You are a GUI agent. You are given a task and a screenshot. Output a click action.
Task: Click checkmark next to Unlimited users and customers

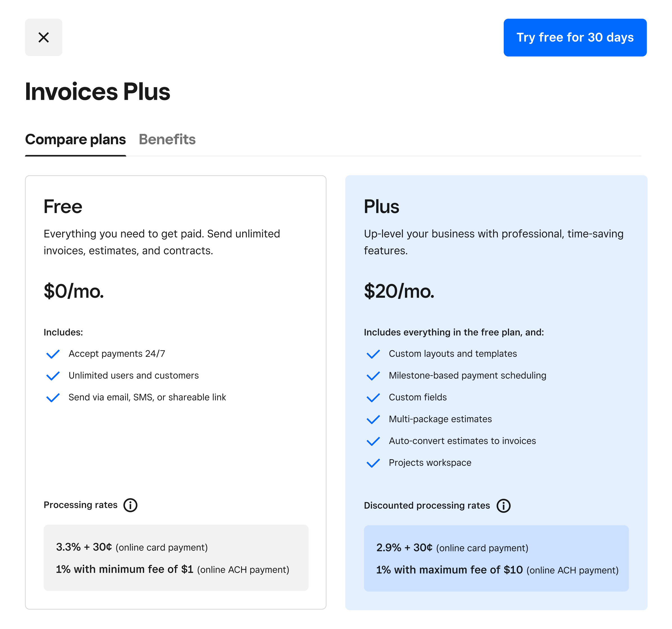[53, 376]
